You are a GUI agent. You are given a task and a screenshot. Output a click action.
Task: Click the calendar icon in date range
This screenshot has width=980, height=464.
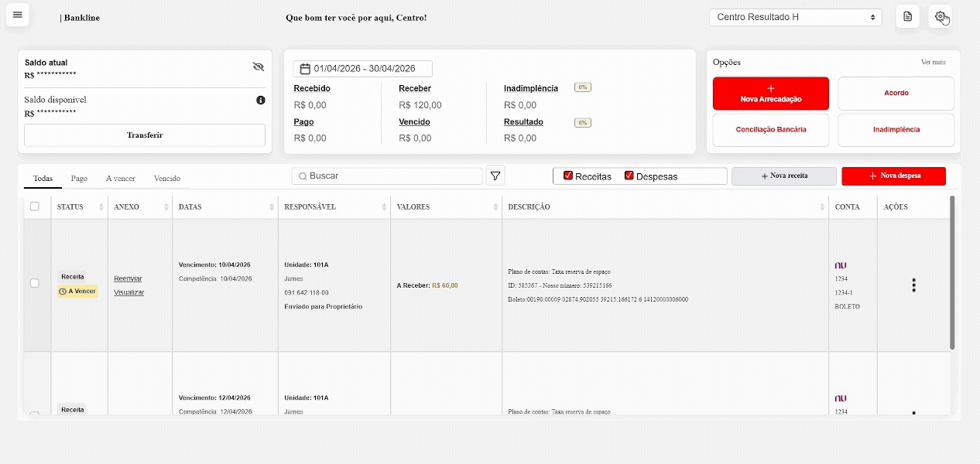click(x=305, y=69)
